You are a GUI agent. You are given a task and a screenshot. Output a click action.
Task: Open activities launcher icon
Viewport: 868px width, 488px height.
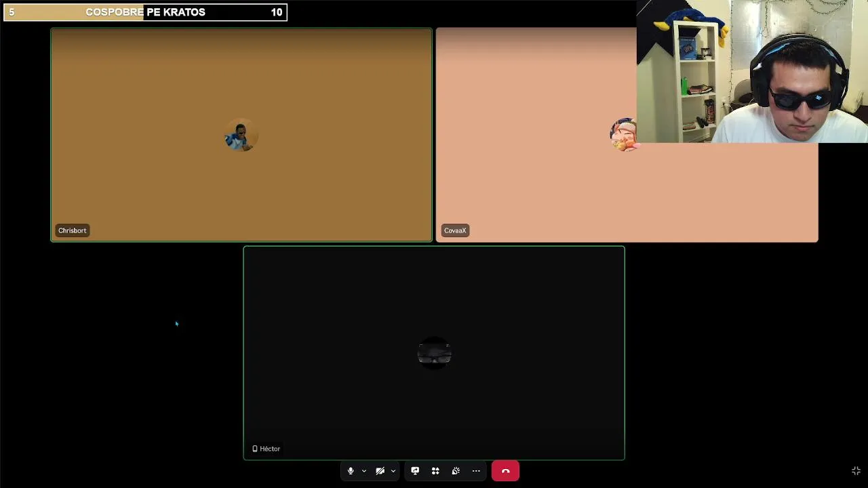(x=435, y=471)
